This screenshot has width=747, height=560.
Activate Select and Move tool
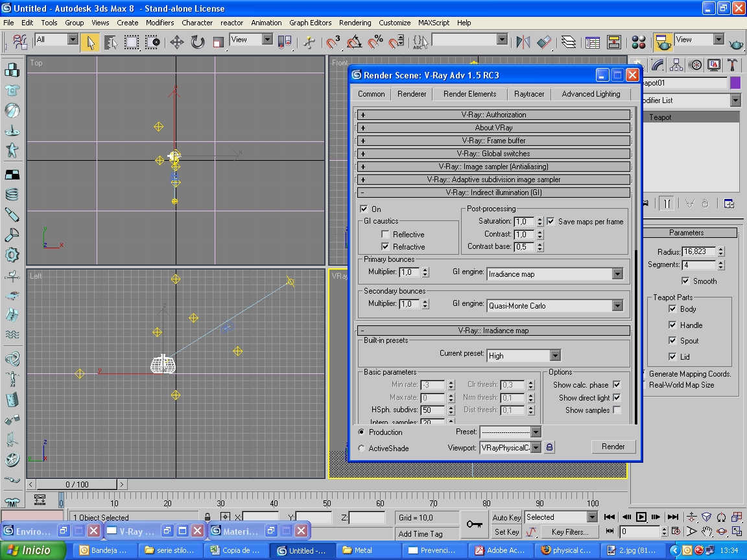(x=177, y=42)
